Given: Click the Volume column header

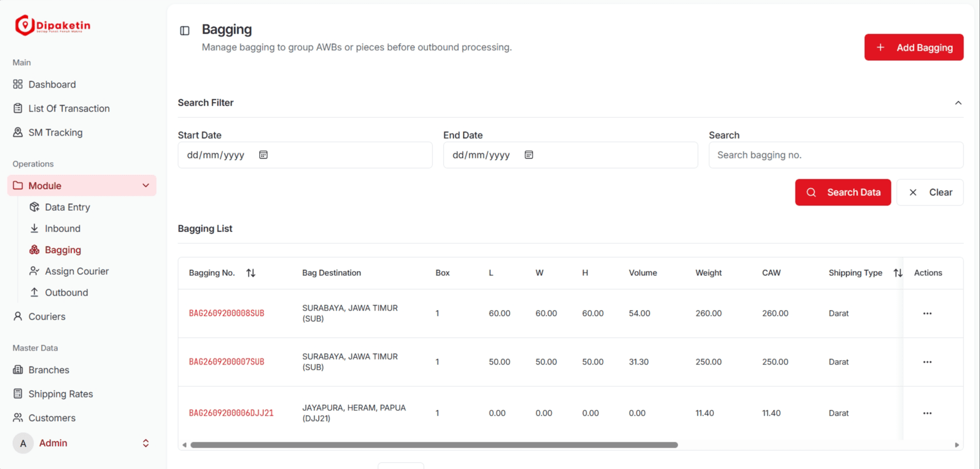Looking at the screenshot, I should point(643,273).
